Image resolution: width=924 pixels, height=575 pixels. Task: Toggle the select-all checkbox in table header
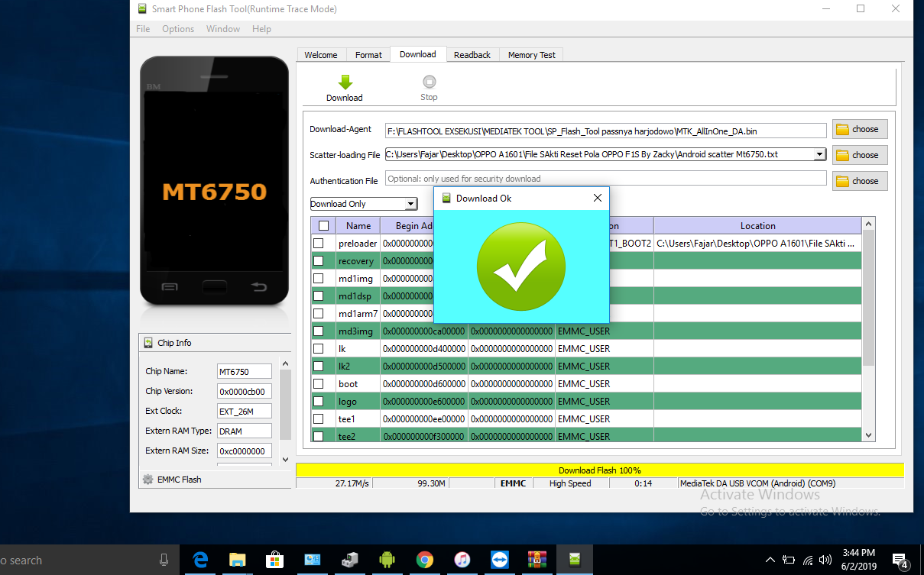point(323,225)
